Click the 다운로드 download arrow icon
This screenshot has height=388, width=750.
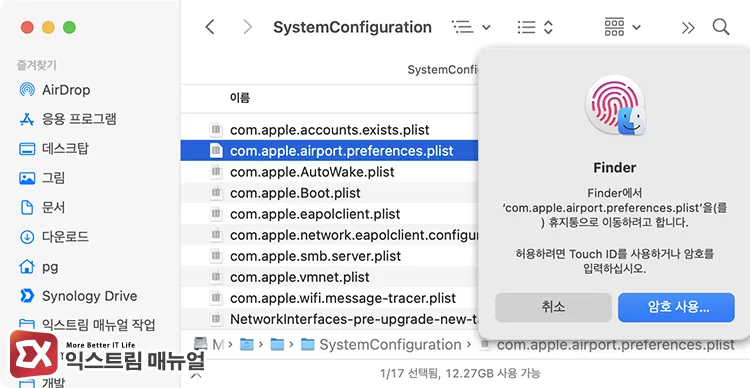[27, 237]
